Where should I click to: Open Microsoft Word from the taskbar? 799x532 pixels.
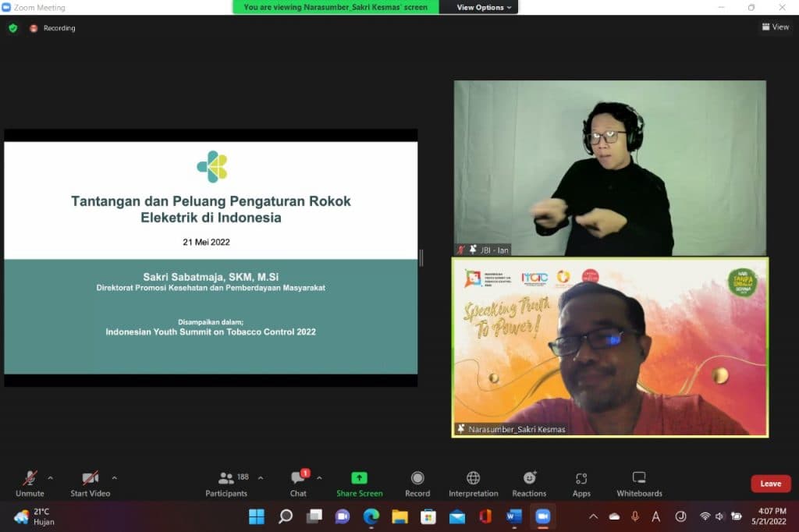coord(514,516)
